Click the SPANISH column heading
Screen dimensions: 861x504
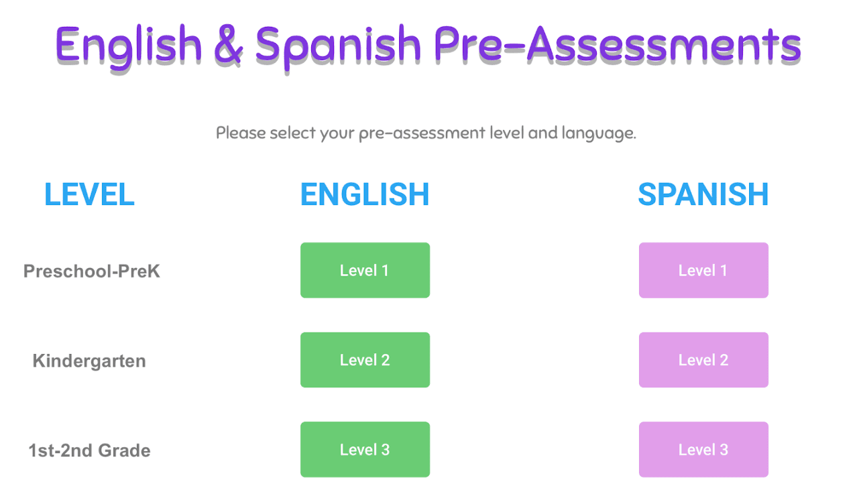(x=703, y=194)
